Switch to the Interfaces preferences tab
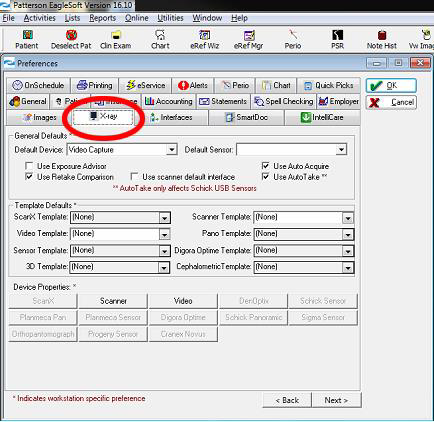The width and height of the screenshot is (434, 422). point(171,117)
